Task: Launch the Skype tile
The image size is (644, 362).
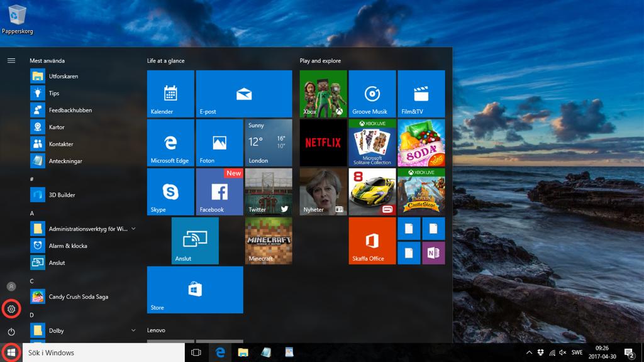Action: pos(170,192)
